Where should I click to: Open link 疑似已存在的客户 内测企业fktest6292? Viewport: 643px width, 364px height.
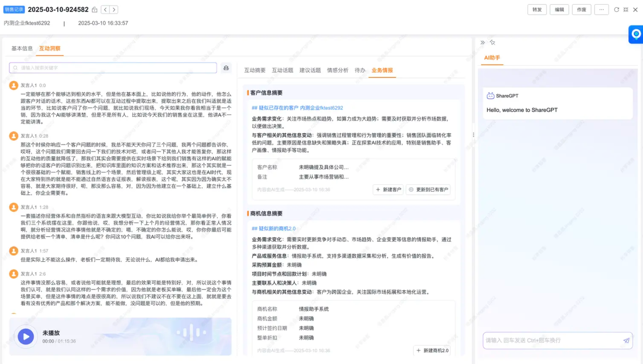(297, 108)
